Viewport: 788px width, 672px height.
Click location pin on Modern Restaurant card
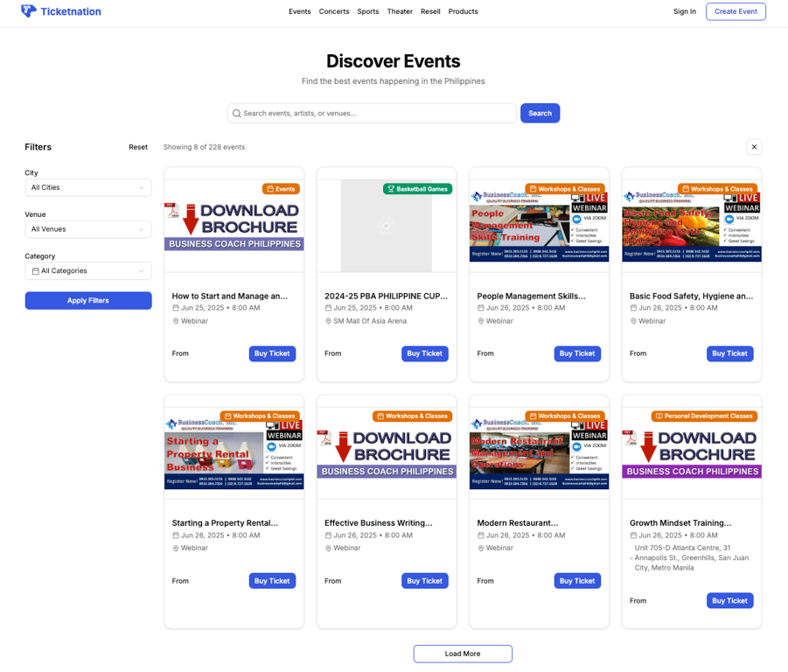[481, 549]
